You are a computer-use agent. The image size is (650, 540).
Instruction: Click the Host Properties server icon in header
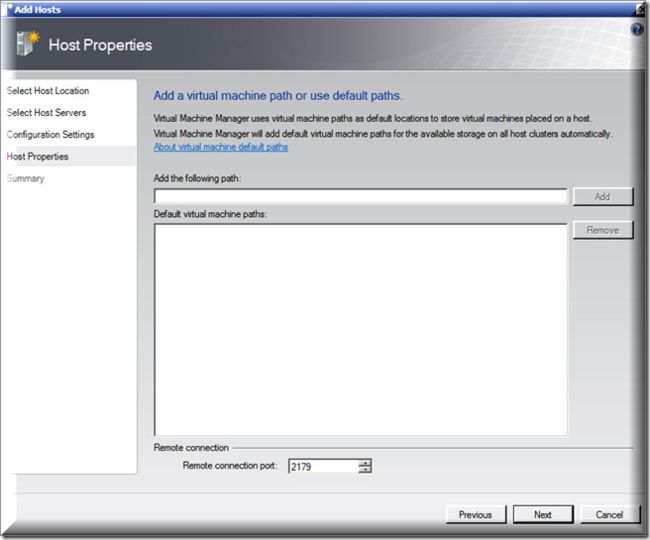28,43
